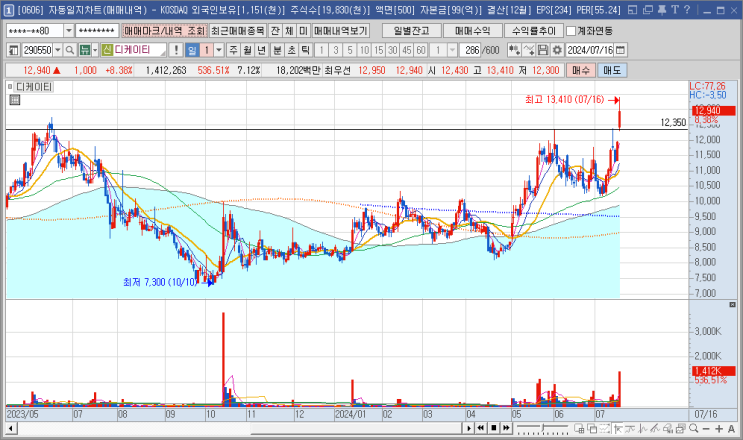Screen dimensions: 743x440
Task: Click the 잔 button
Action: coord(275,31)
